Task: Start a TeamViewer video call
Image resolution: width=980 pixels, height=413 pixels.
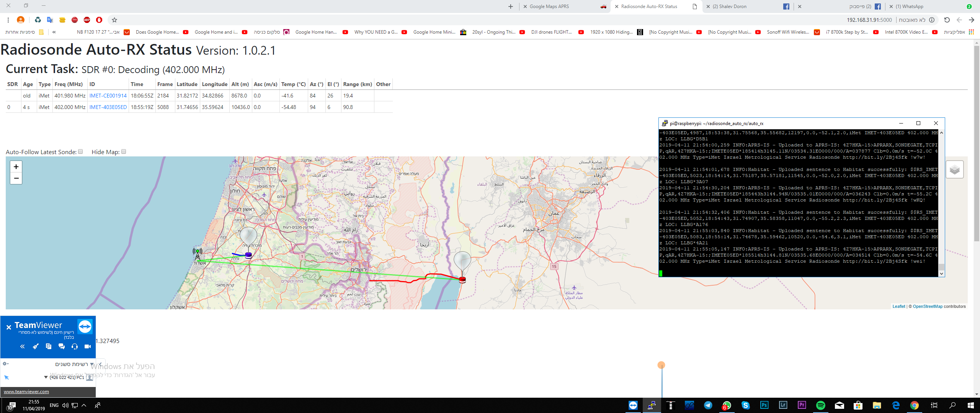Action: (x=87, y=346)
